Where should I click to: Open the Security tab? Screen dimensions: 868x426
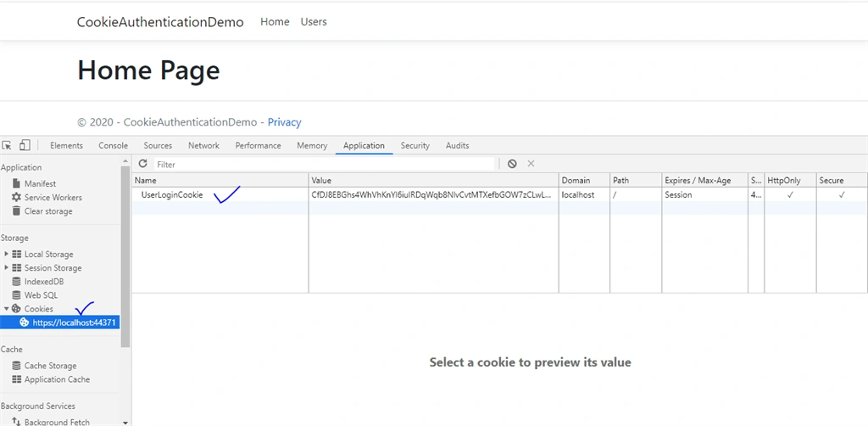click(x=415, y=146)
